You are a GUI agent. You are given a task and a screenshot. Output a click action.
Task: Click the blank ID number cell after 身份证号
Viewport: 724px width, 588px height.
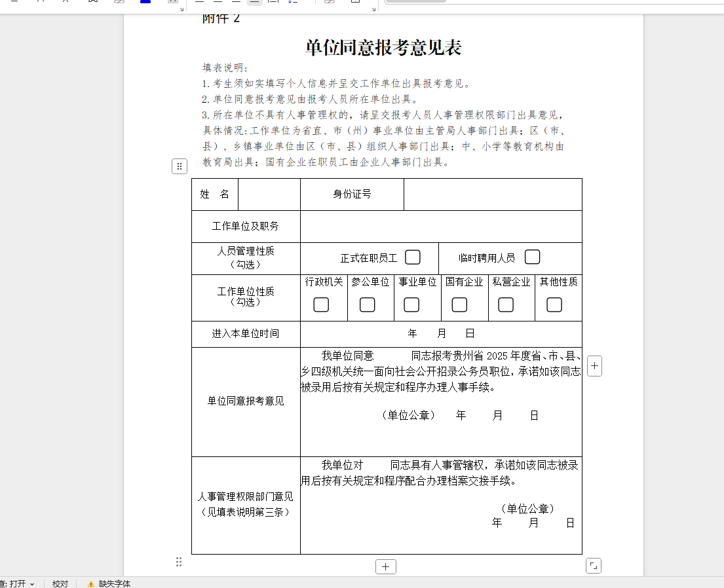[492, 194]
